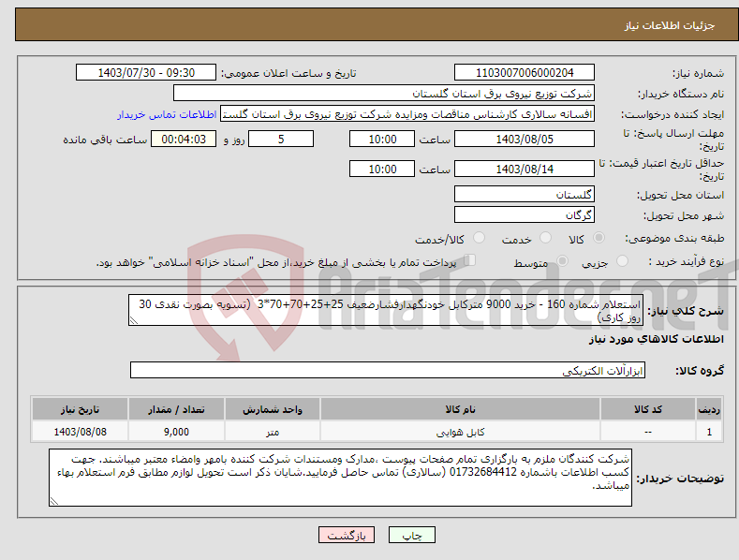739x560 pixels.
Task: Click the goods group field ابزارآلات الکتریکی
Action: pyautogui.click(x=388, y=370)
